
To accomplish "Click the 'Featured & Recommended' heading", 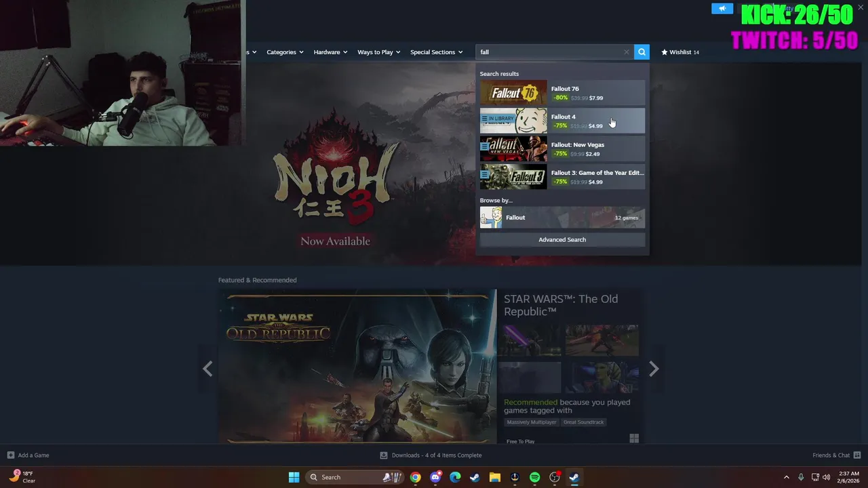I will coord(257,280).
